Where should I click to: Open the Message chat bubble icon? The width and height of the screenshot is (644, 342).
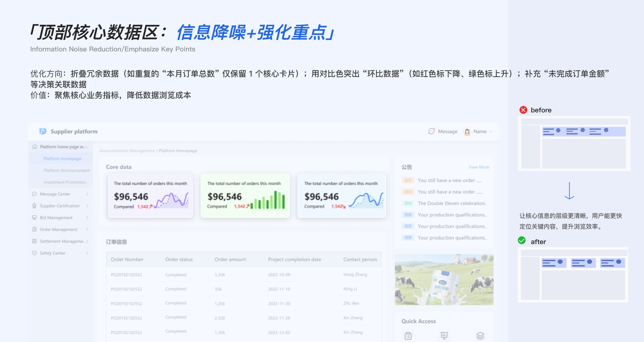pyautogui.click(x=432, y=131)
